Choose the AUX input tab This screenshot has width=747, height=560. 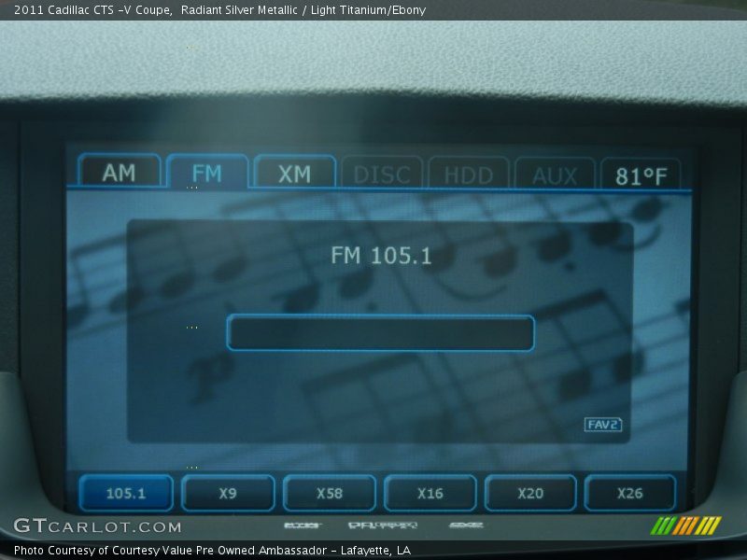[x=555, y=175]
